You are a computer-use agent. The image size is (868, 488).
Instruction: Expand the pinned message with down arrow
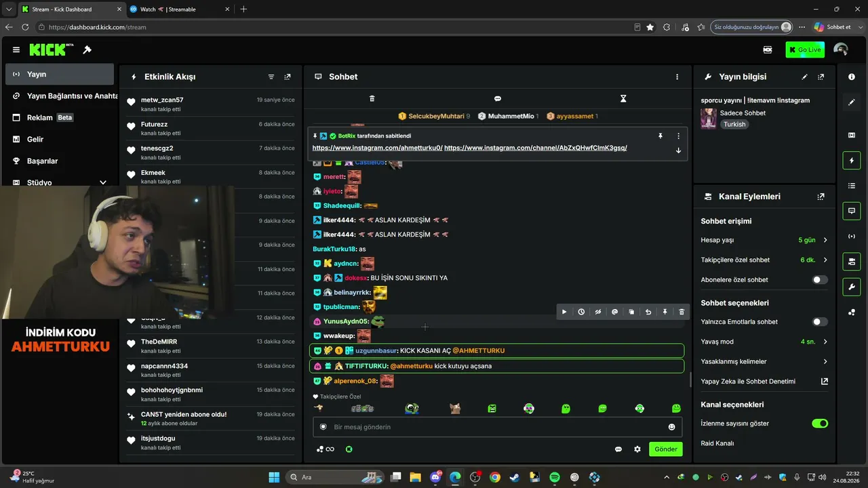[678, 150]
